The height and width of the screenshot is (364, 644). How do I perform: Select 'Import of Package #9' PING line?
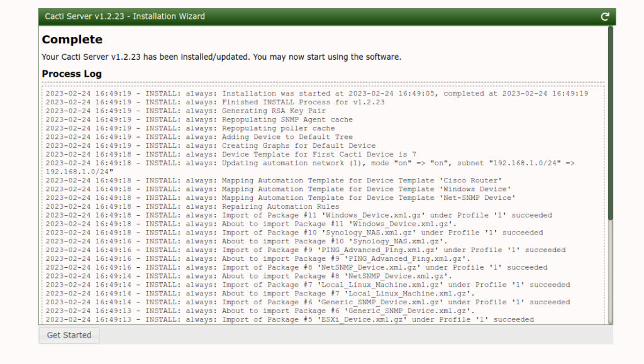[306, 250]
